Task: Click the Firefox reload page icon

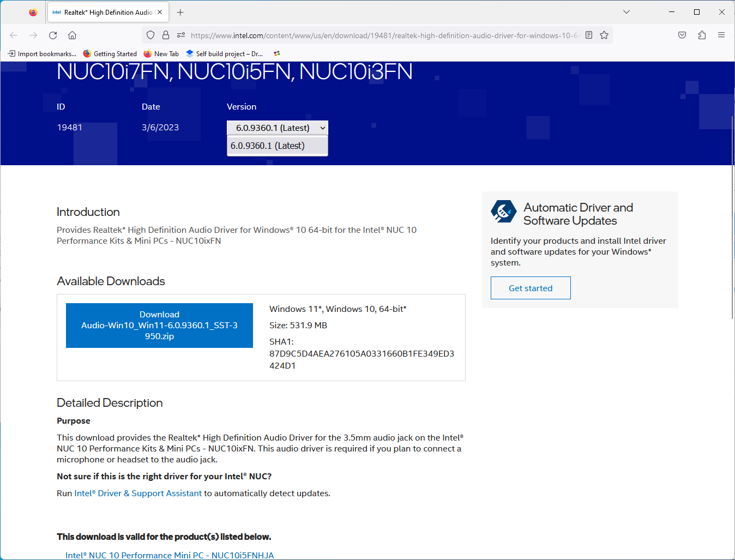Action: [53, 35]
